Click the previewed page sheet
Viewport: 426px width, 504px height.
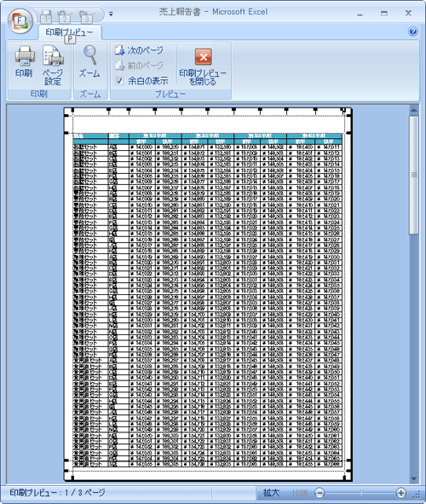[x=208, y=294]
